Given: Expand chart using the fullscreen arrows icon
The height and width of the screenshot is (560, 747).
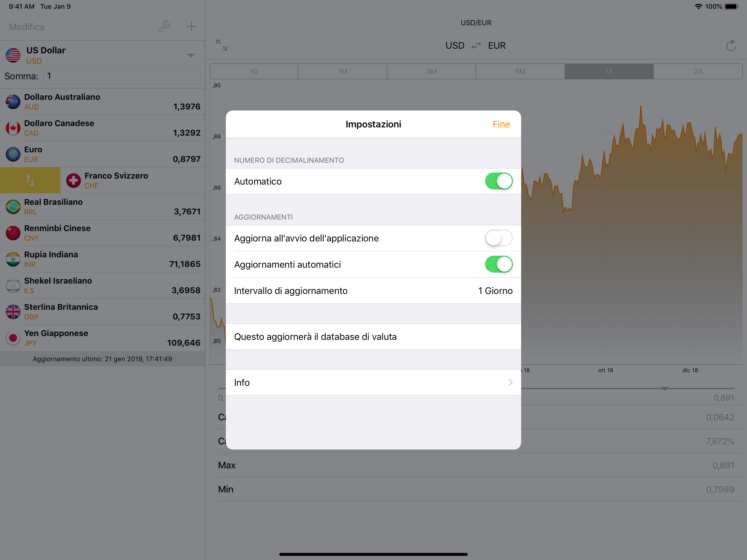Looking at the screenshot, I should pyautogui.click(x=221, y=45).
